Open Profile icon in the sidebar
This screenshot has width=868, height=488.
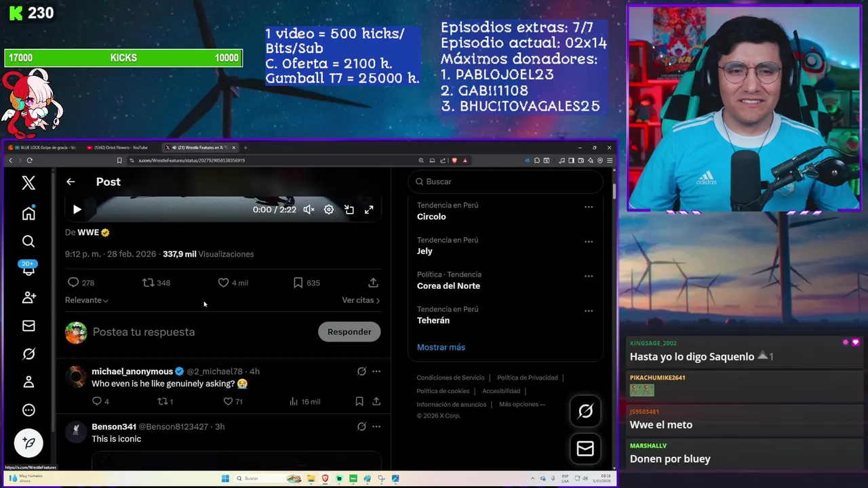pos(28,382)
